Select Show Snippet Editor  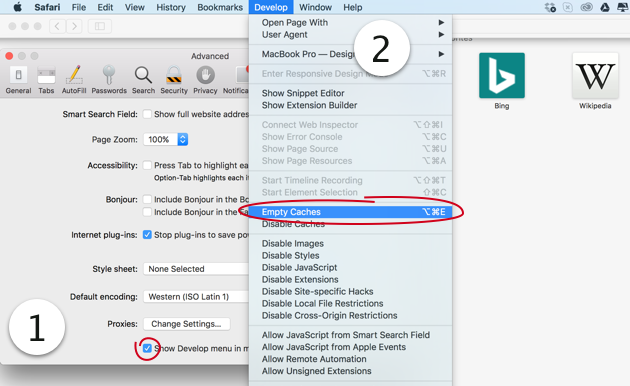[x=350, y=93]
